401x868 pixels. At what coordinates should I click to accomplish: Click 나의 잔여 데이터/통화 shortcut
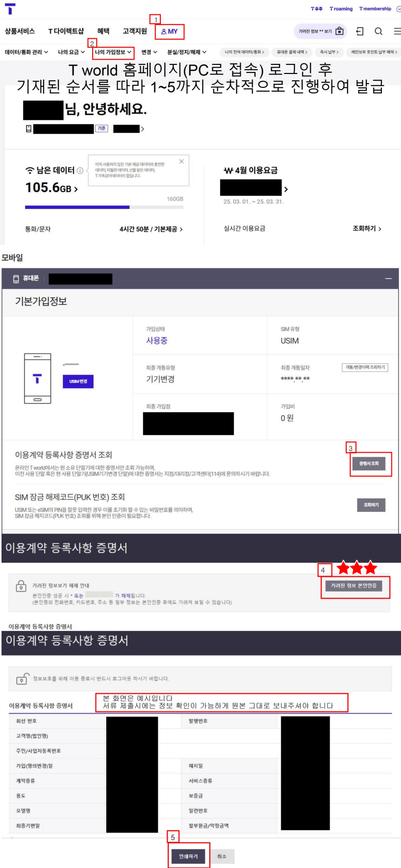tap(244, 52)
